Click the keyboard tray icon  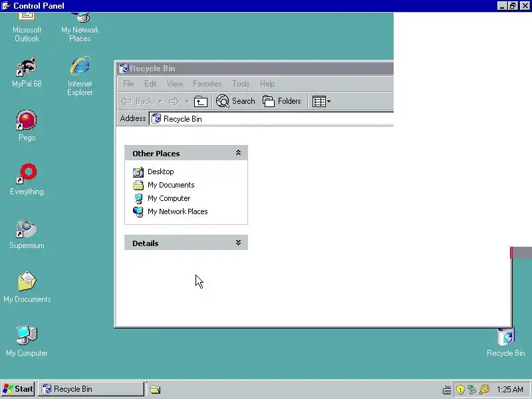click(447, 390)
